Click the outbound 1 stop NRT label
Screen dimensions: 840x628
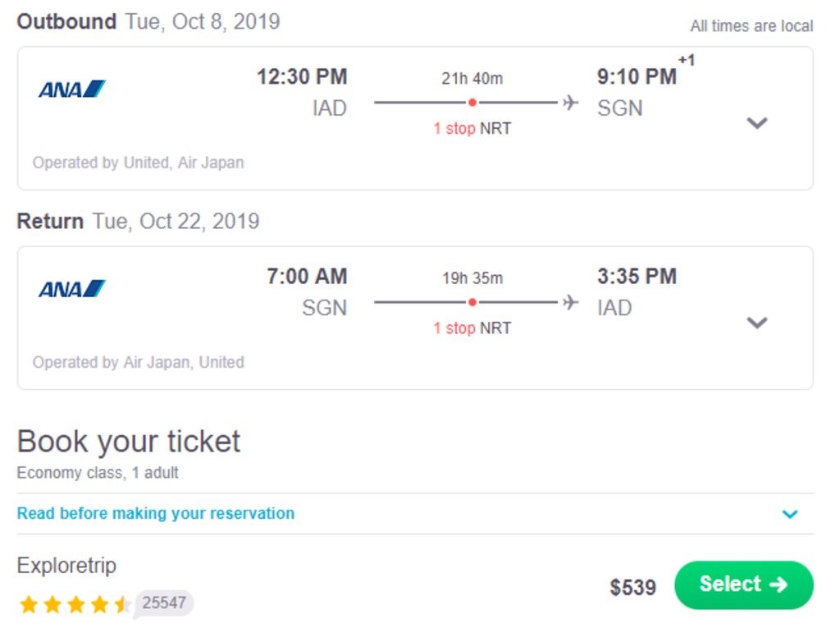(472, 129)
